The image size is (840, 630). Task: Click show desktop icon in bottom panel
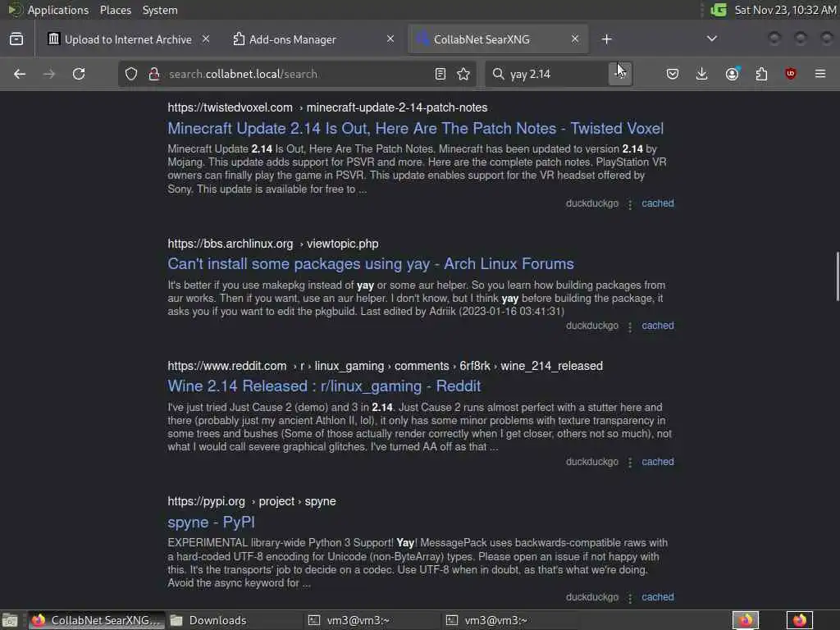pyautogui.click(x=10, y=620)
